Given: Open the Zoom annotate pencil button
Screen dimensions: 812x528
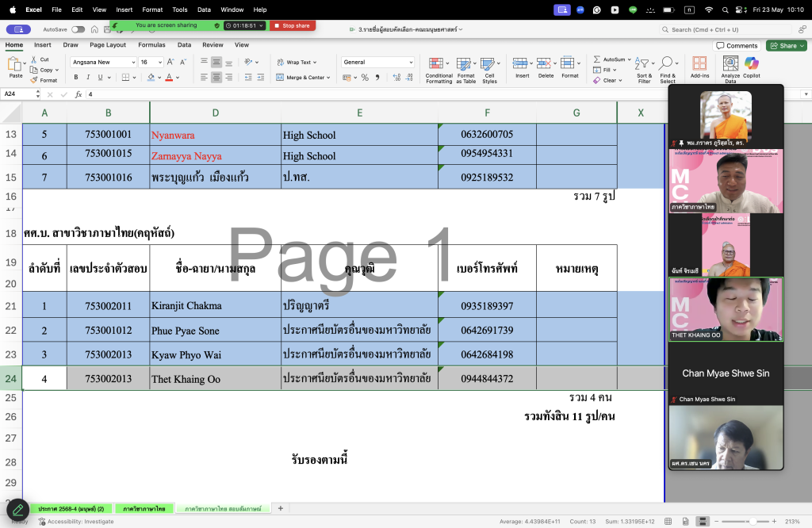Looking at the screenshot, I should [17, 511].
